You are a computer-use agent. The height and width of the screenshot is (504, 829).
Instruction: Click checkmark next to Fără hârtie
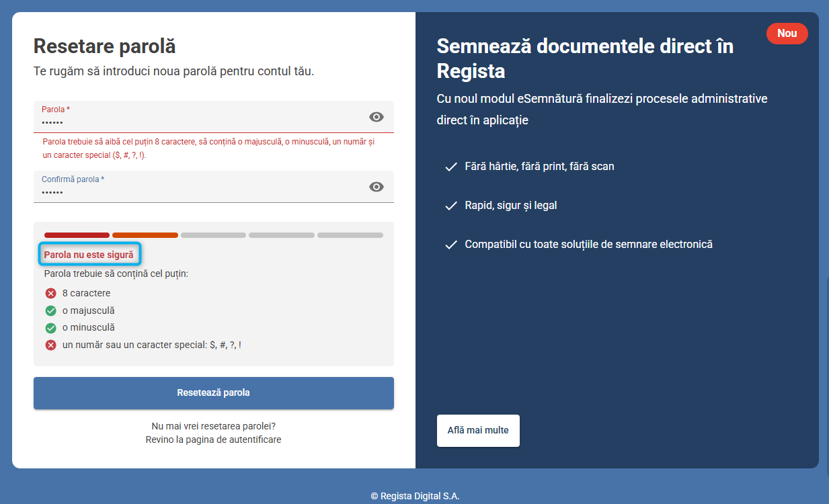click(451, 167)
